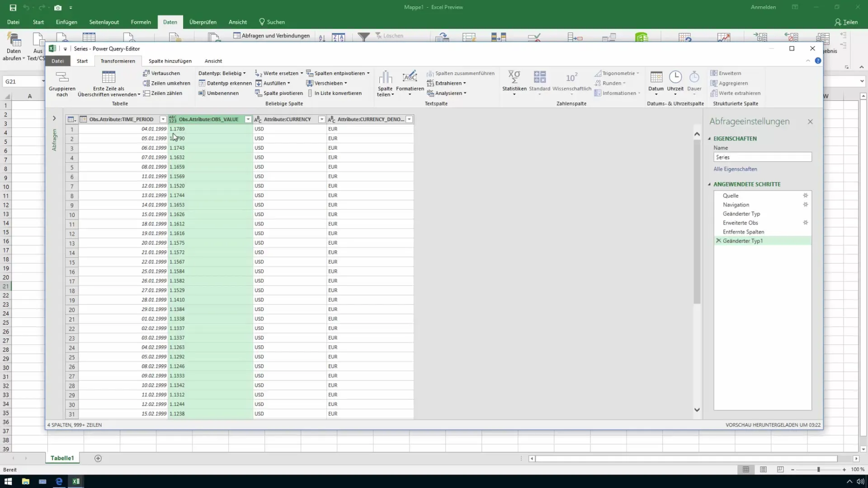This screenshot has height=488, width=868.
Task: Open Attribute:CURRENCY column filter dropdown
Action: 321,119
